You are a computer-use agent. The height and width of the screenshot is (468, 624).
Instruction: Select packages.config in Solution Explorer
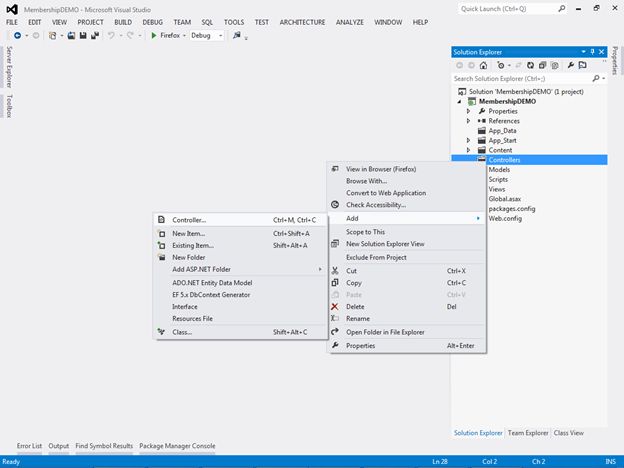pos(512,209)
